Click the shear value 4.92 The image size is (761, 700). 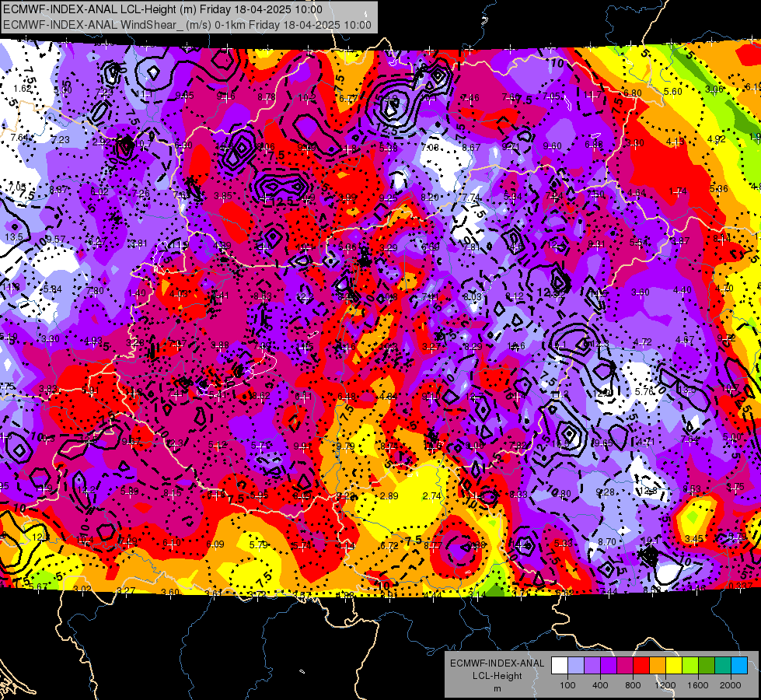[716, 139]
